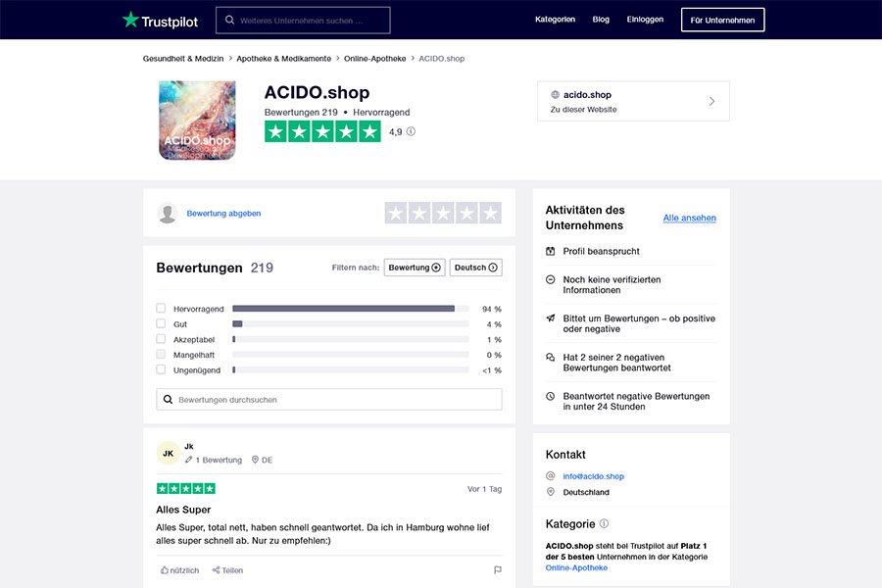Click the thumbs-up nützlich icon
The height and width of the screenshot is (588, 882).
pos(165,570)
